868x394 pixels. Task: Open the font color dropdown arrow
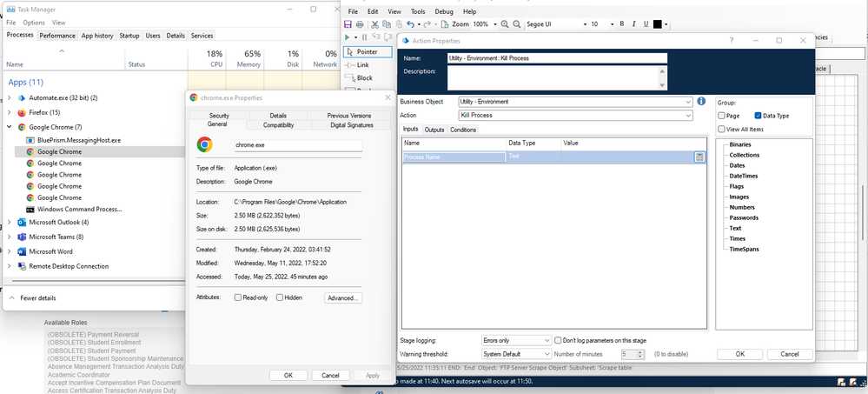click(666, 24)
